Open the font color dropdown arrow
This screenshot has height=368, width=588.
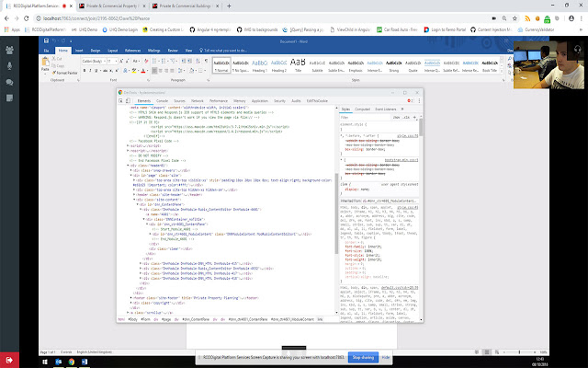click(147, 71)
